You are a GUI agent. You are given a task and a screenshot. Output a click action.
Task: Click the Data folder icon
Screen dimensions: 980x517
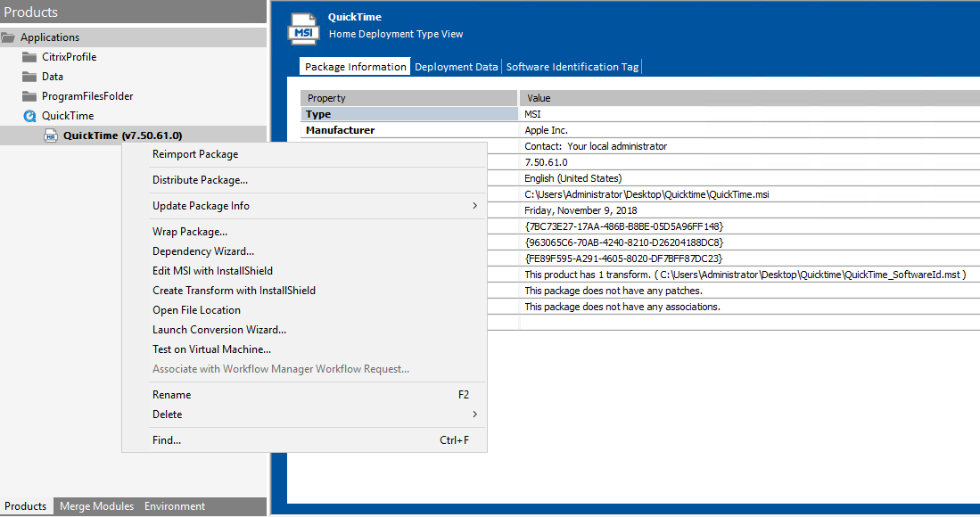tap(30, 76)
